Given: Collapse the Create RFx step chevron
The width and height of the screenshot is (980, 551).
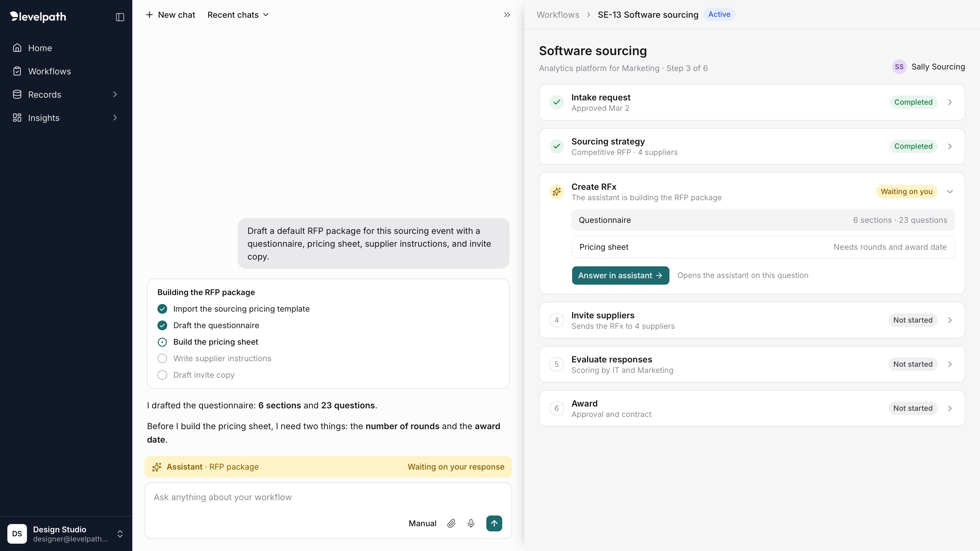Looking at the screenshot, I should click(x=950, y=191).
